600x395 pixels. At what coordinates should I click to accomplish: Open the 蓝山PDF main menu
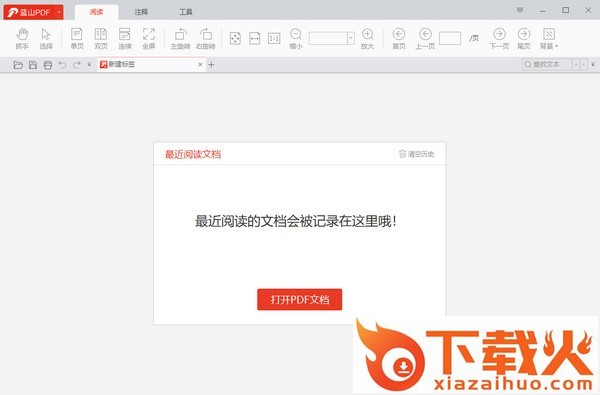(x=33, y=12)
